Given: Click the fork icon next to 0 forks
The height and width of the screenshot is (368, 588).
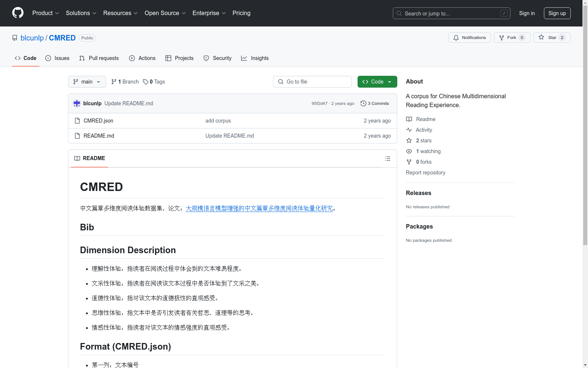Looking at the screenshot, I should [x=409, y=162].
